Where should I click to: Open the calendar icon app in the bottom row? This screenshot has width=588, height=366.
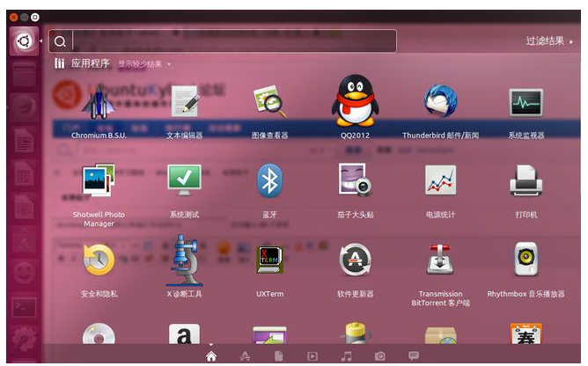tap(526, 333)
